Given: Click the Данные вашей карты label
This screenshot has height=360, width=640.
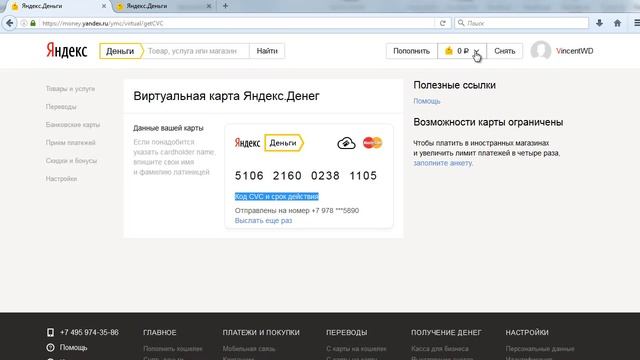Looking at the screenshot, I should (x=168, y=128).
